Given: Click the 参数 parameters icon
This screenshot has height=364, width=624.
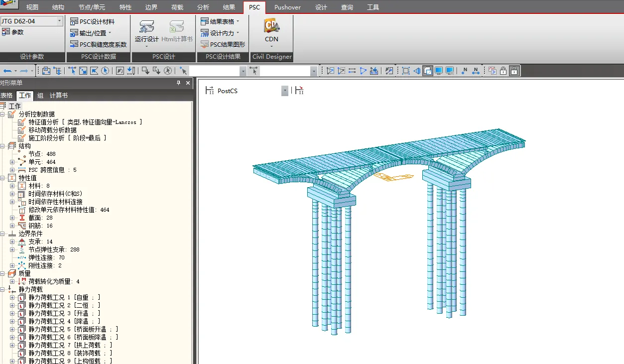Looking at the screenshot, I should [x=5, y=32].
